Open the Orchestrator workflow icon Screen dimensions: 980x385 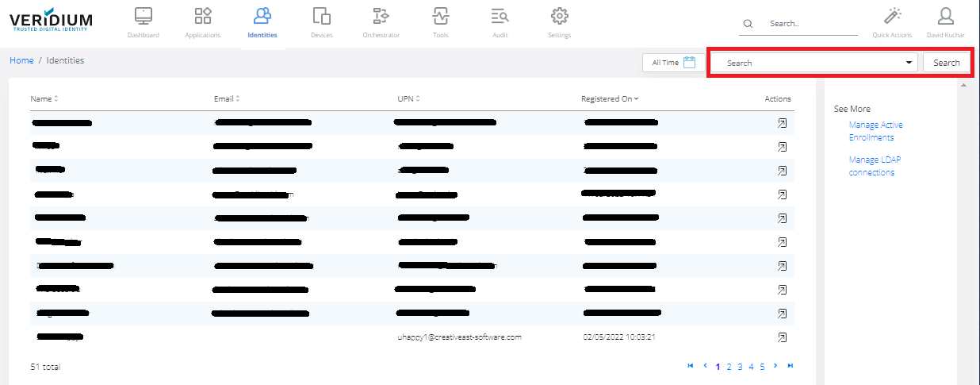click(381, 16)
